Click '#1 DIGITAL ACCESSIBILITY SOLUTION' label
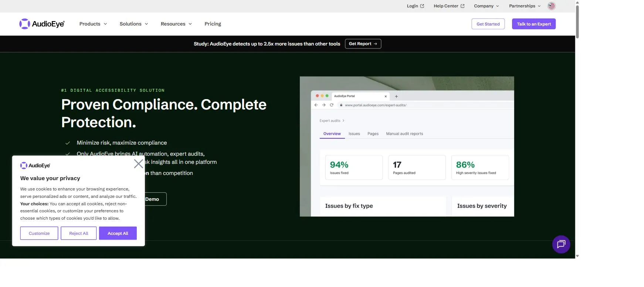This screenshot has width=644, height=287. pyautogui.click(x=113, y=90)
